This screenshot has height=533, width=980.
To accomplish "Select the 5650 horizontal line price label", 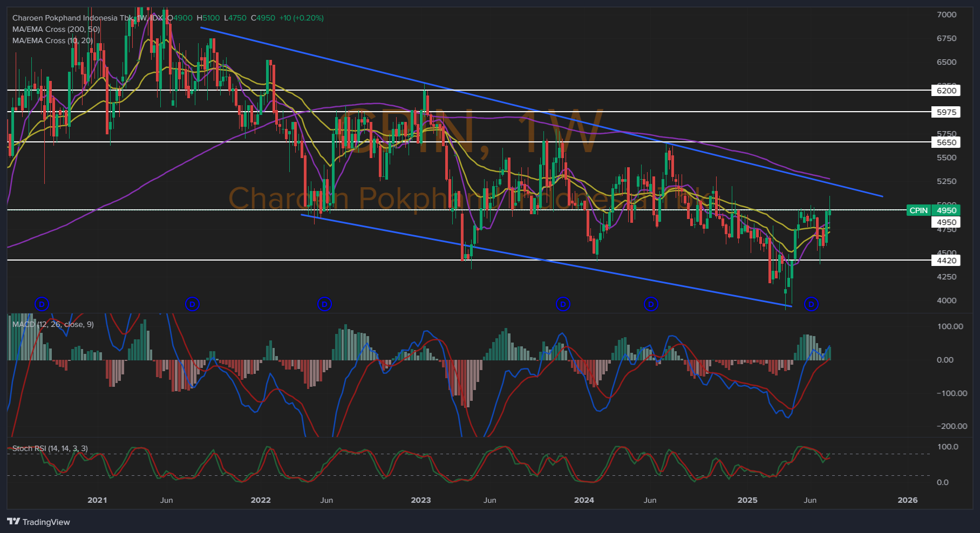I will [946, 142].
